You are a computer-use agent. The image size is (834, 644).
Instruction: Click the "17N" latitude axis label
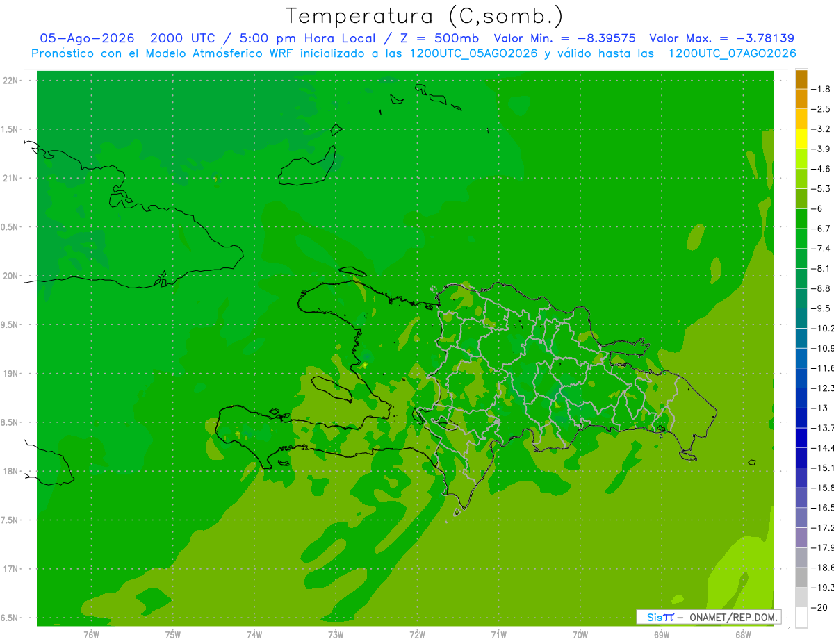(12, 569)
